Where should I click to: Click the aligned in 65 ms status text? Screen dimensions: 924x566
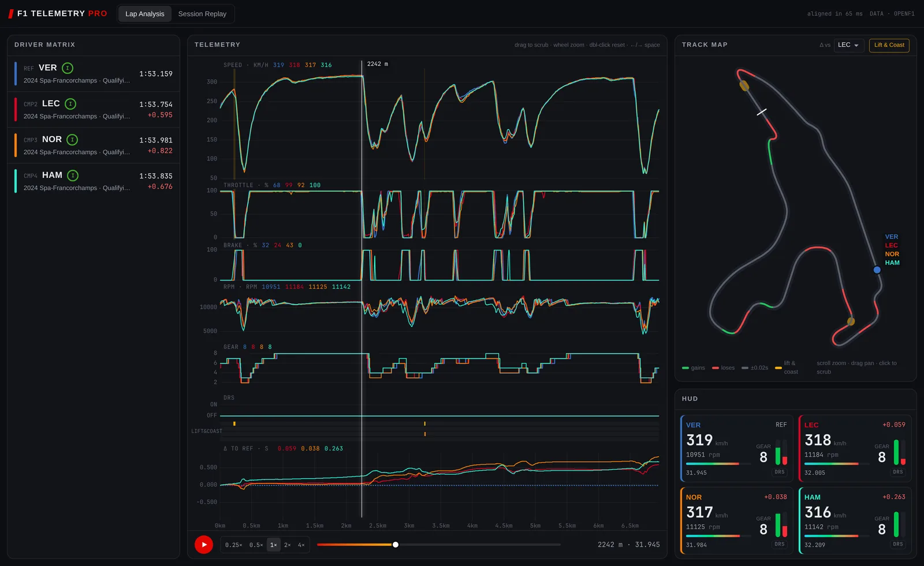[x=835, y=14]
